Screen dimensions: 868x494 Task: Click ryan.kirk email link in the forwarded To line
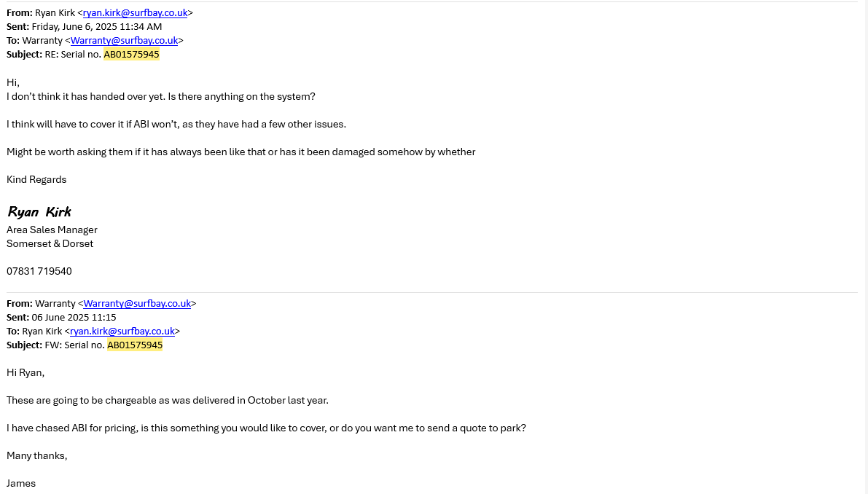pos(122,332)
